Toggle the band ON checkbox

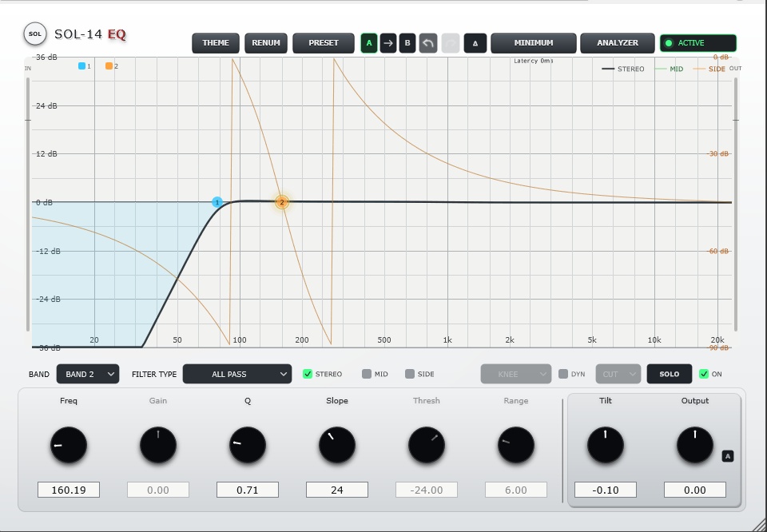(x=703, y=374)
